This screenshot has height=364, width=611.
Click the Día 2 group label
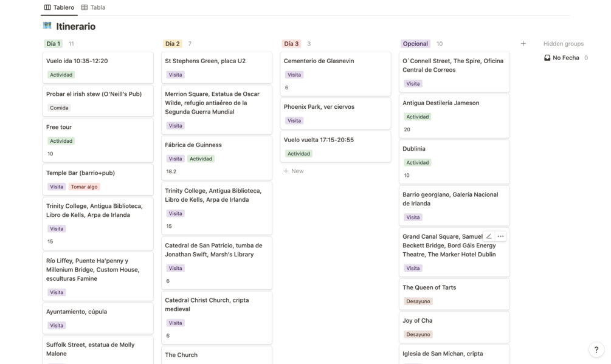[173, 44]
